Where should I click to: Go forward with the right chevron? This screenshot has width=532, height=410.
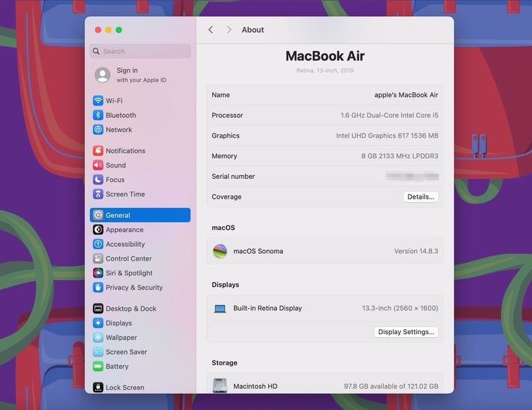pos(229,30)
